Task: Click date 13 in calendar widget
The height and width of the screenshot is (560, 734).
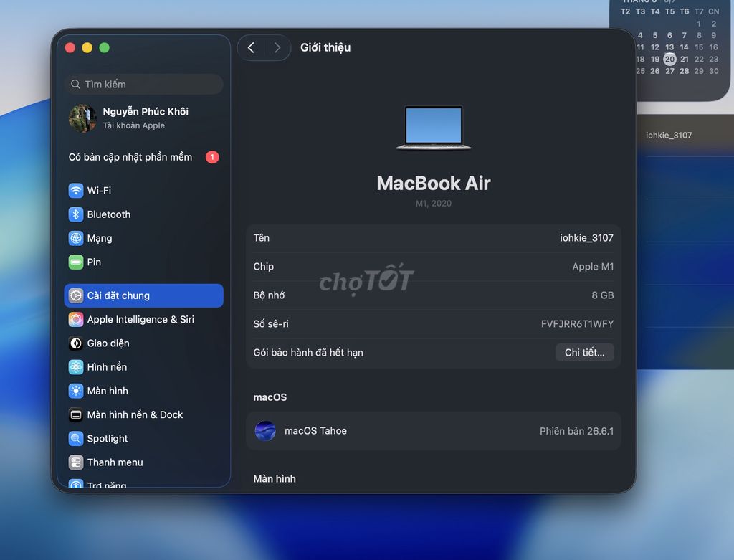Action: point(670,47)
